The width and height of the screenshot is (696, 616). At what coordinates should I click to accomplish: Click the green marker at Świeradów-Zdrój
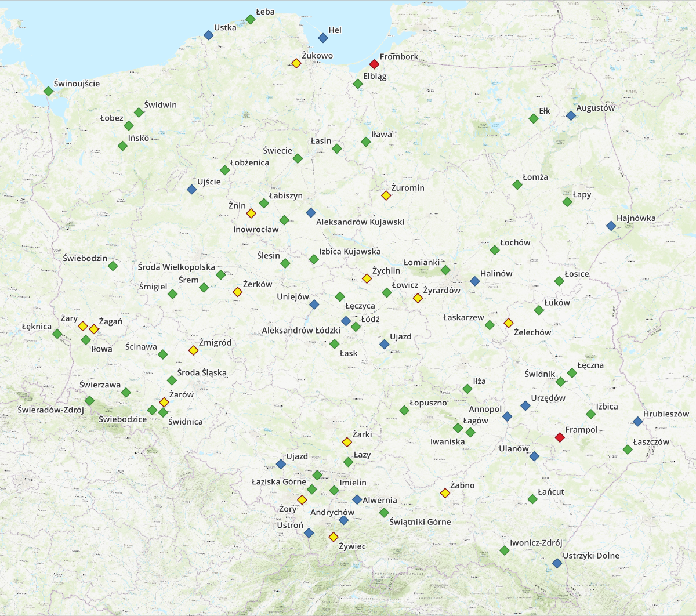click(89, 401)
